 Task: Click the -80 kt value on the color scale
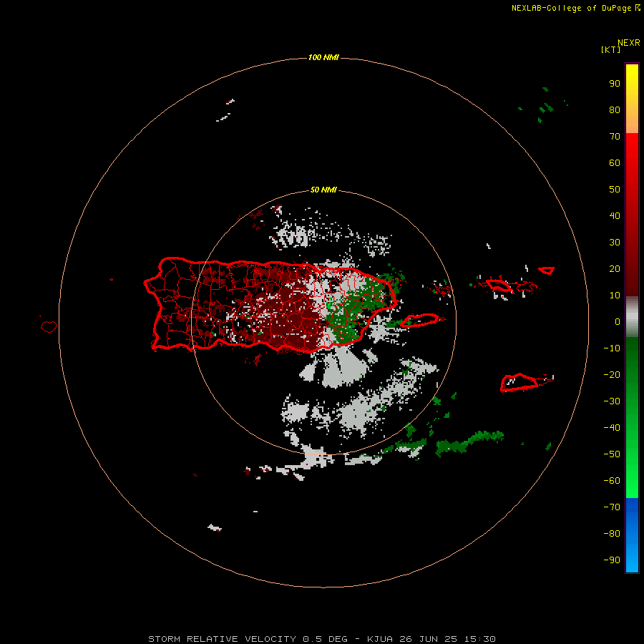click(612, 534)
